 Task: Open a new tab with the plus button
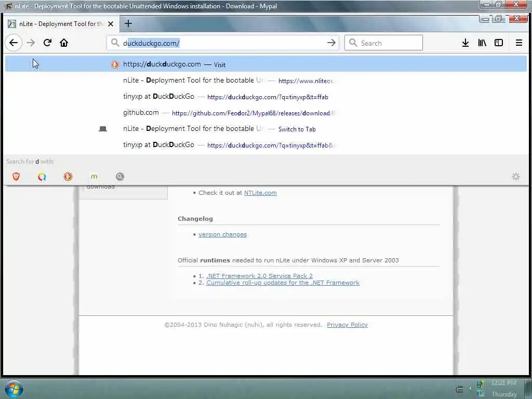pyautogui.click(x=128, y=23)
